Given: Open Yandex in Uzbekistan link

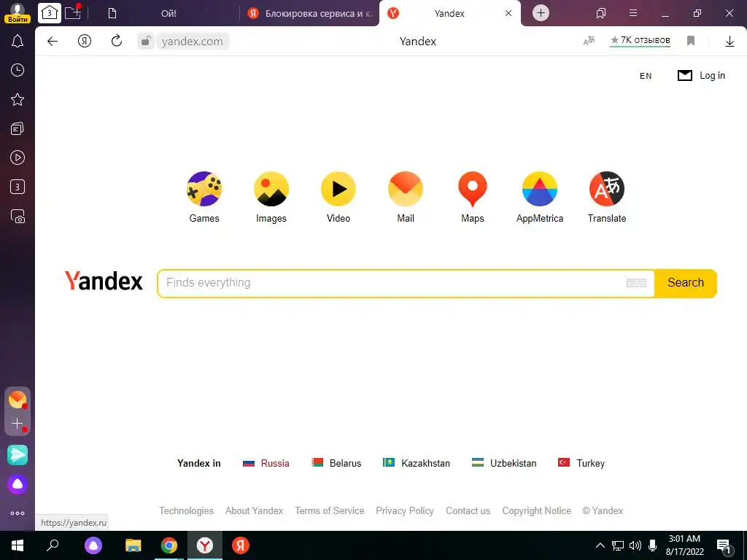Looking at the screenshot, I should (x=504, y=463).
